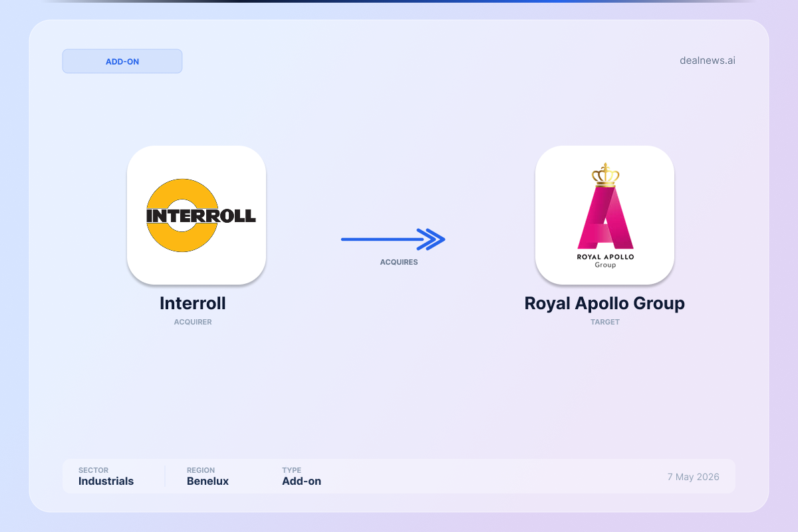Open the dealnews.ai link
Image resolution: width=798 pixels, height=532 pixels.
707,61
